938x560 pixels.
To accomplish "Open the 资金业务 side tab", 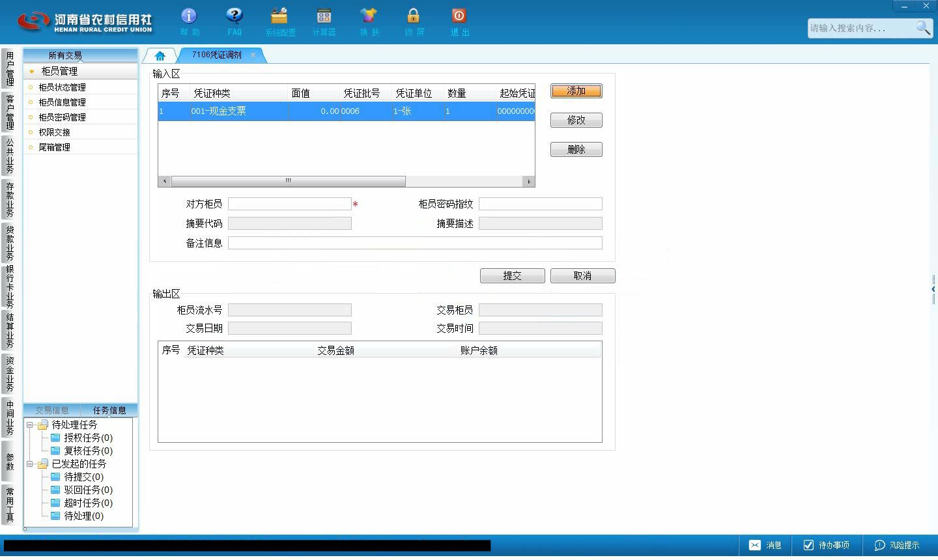I will 9,374.
